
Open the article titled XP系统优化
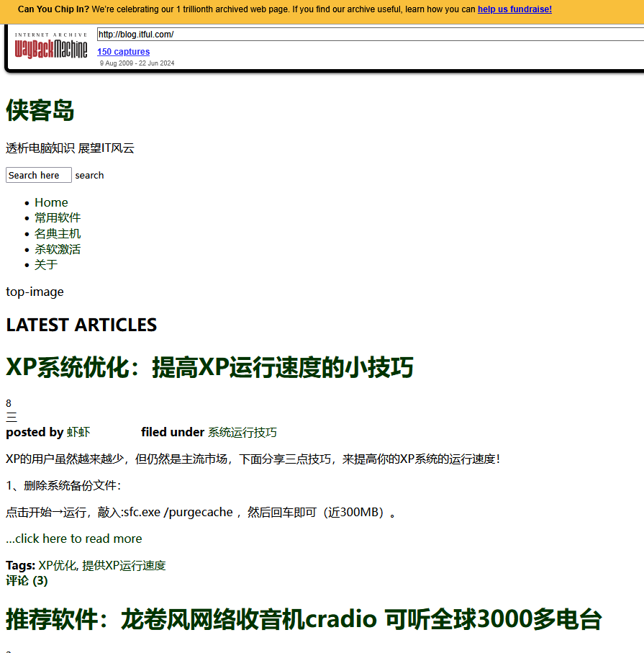[x=209, y=367]
